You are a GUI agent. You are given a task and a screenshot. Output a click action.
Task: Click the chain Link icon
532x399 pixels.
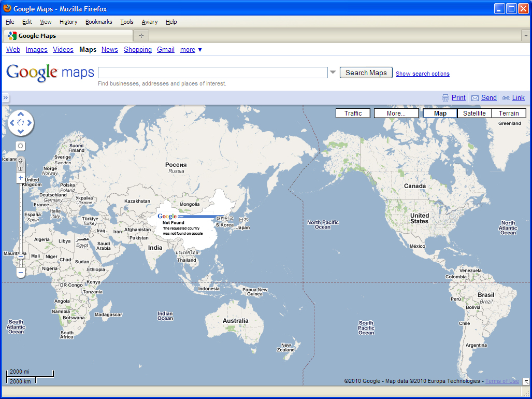click(x=506, y=98)
